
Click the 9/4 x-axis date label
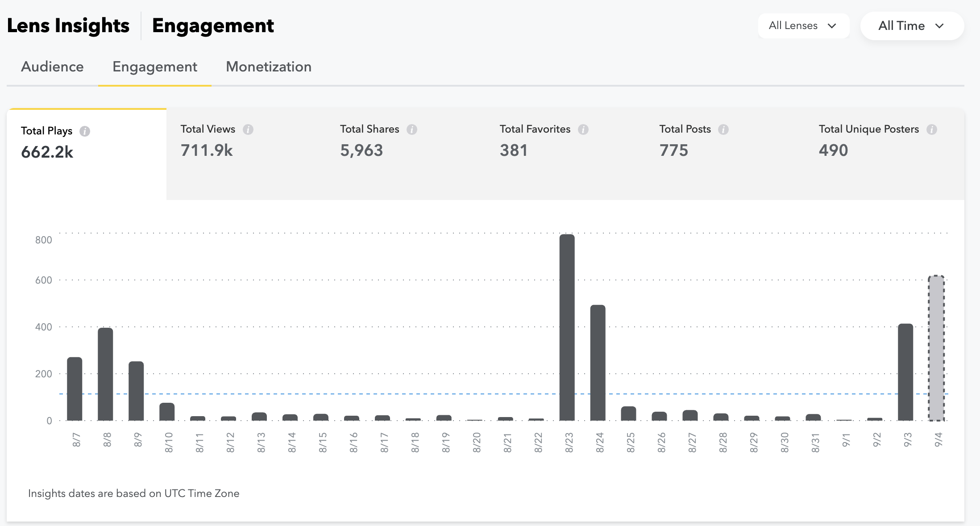tap(938, 439)
